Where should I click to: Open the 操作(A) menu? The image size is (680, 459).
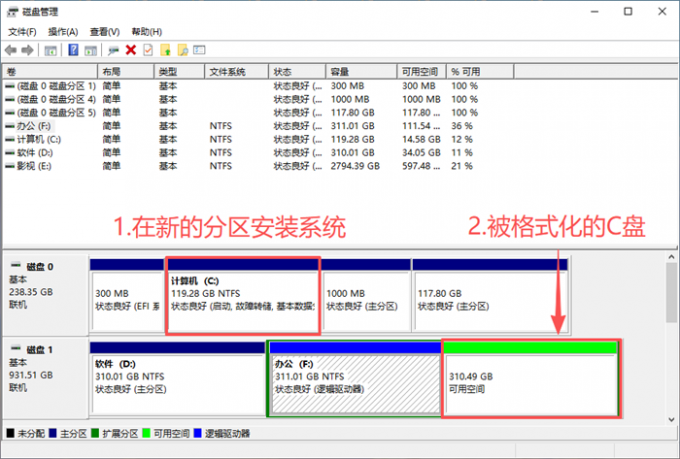click(x=63, y=32)
